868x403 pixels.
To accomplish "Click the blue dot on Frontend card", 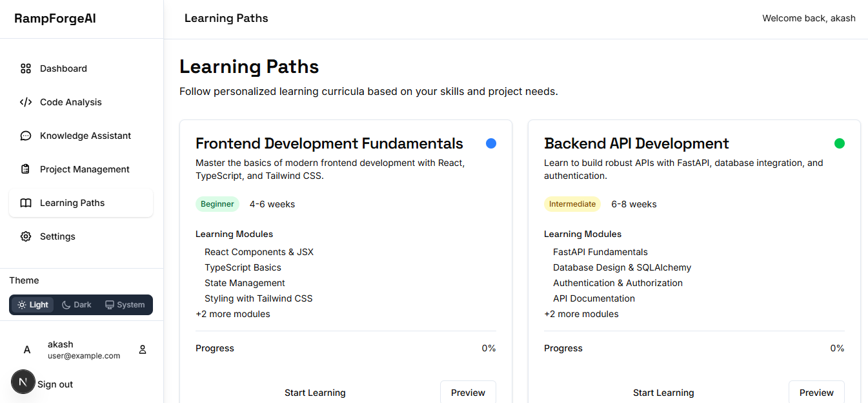I will [x=491, y=143].
